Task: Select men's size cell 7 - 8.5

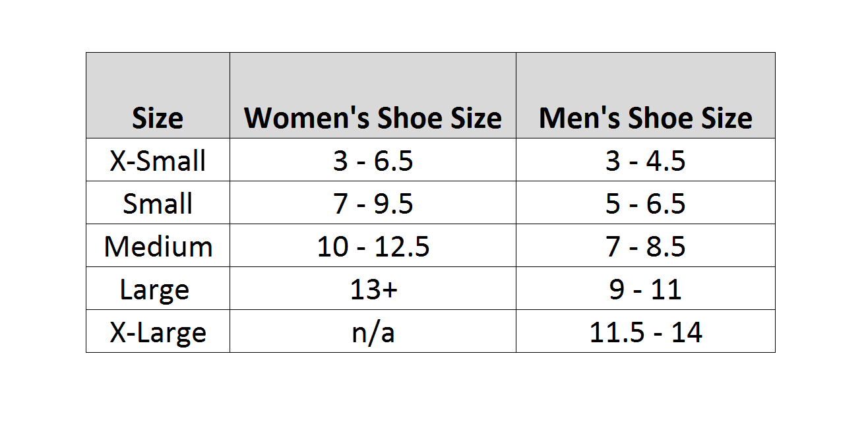Action: coord(646,246)
